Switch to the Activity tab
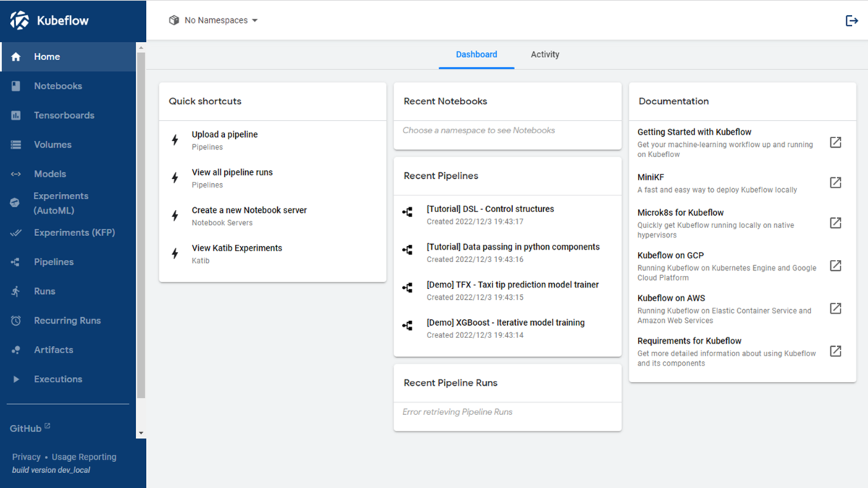 (x=545, y=54)
